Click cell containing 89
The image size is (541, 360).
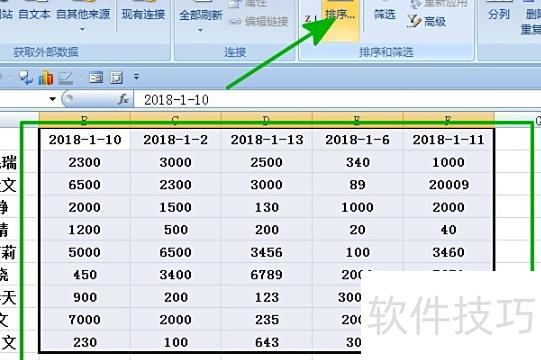pyautogui.click(x=357, y=185)
